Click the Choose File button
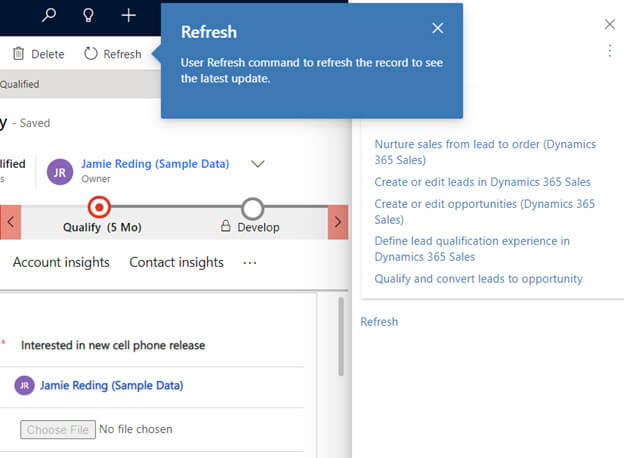624x458 pixels. pyautogui.click(x=58, y=429)
